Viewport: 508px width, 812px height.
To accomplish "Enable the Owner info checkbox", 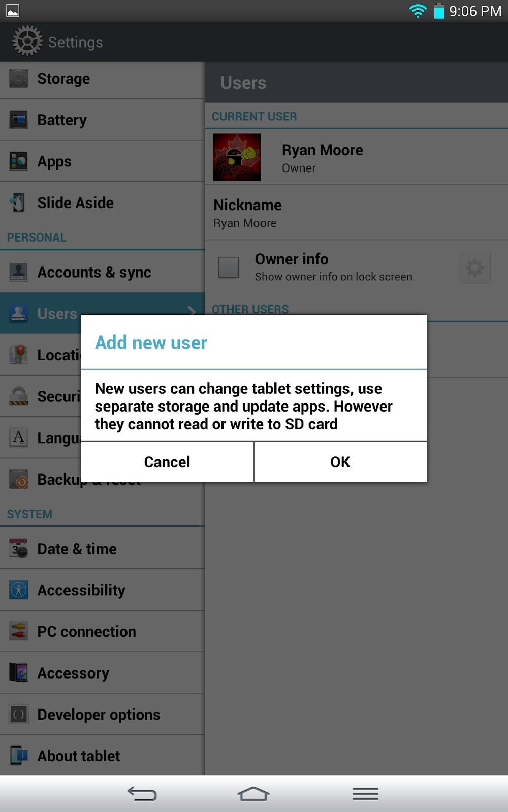I will 229,267.
